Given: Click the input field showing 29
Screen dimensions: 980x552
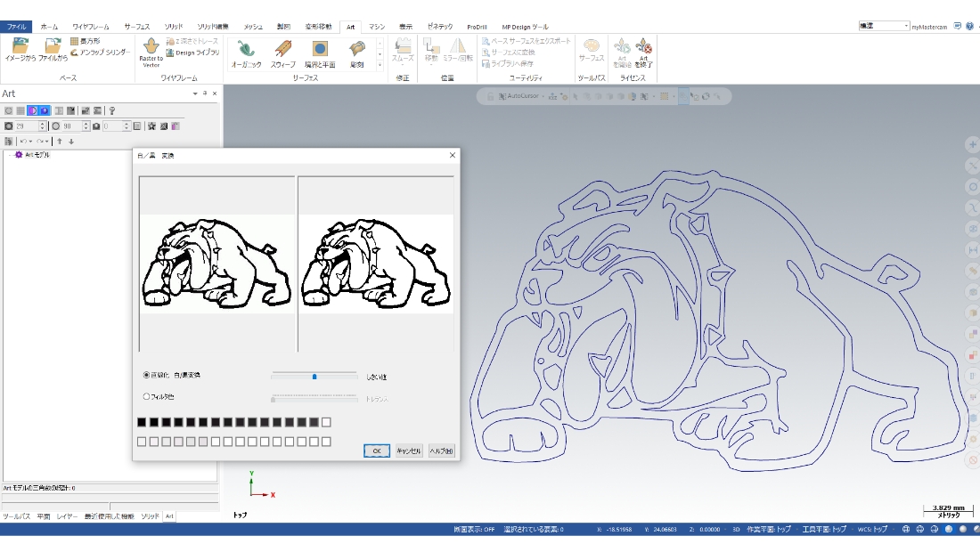Looking at the screenshot, I should (26, 126).
